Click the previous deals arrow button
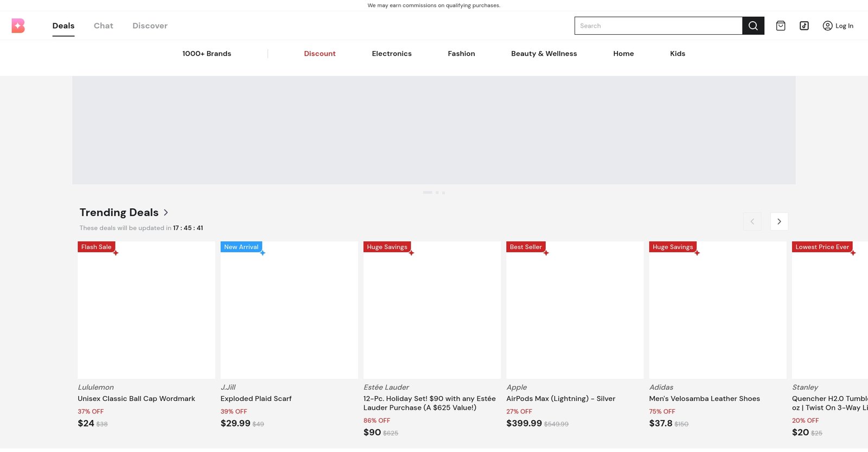This screenshot has height=452, width=868. point(752,221)
